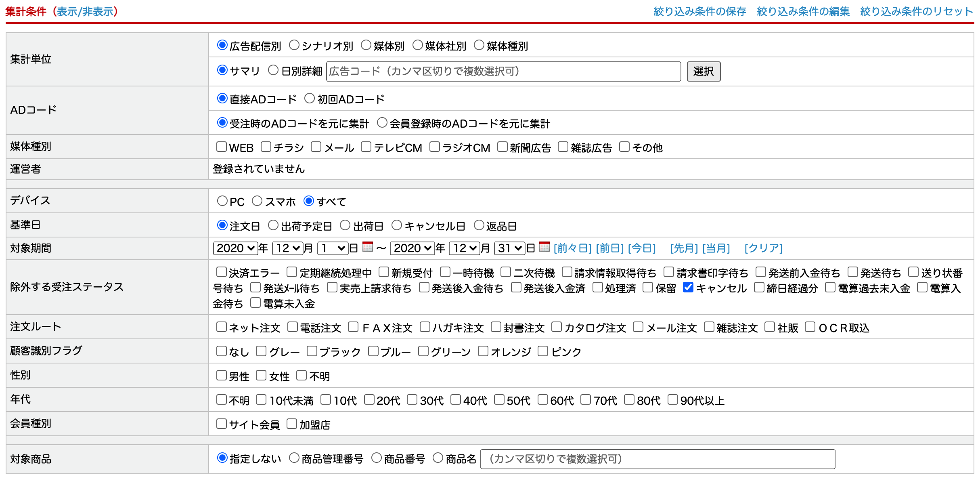
Task: Enable the ネット注文 order route checkbox
Action: [x=221, y=327]
